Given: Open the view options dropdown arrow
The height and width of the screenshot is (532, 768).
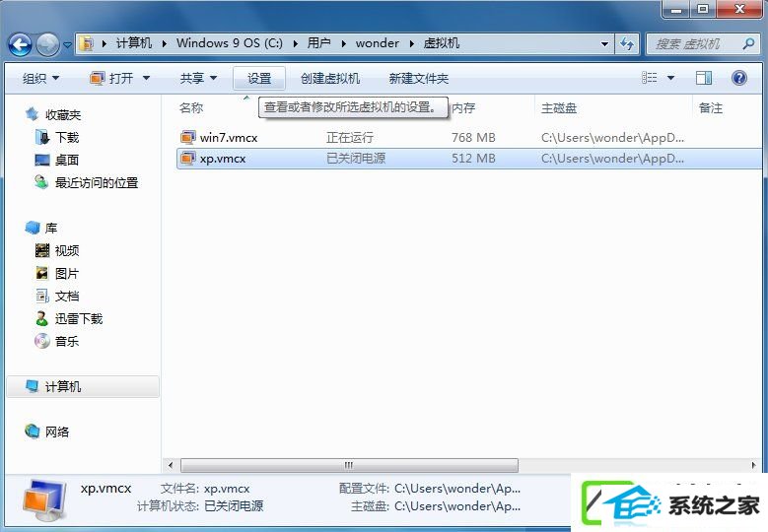Looking at the screenshot, I should (671, 78).
